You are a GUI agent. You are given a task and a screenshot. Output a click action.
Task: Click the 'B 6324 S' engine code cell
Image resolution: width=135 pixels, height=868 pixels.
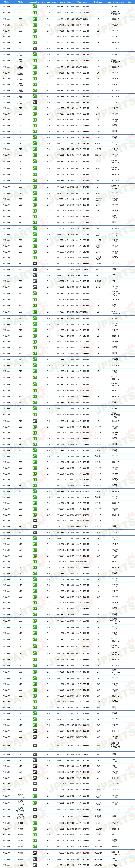click(115, 835)
